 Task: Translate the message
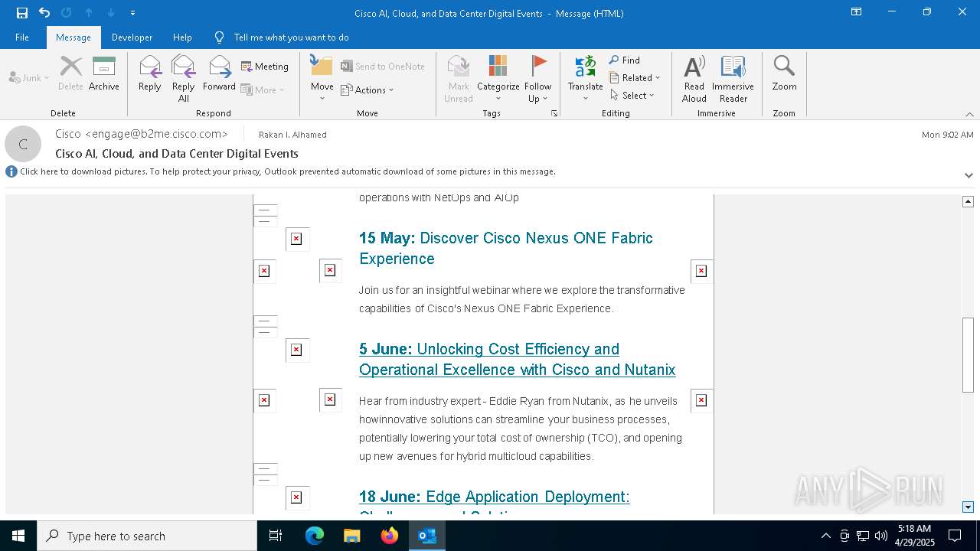586,79
